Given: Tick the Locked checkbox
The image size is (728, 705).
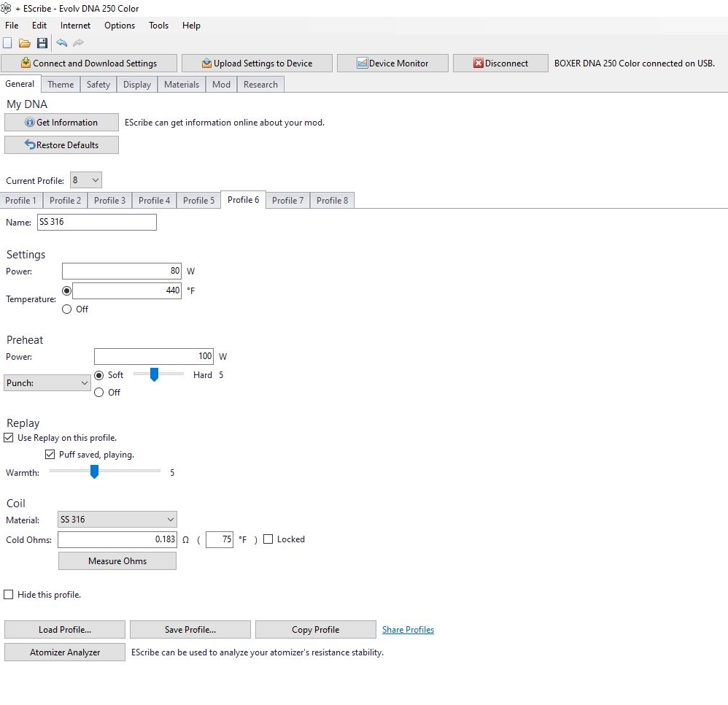Looking at the screenshot, I should tap(268, 539).
